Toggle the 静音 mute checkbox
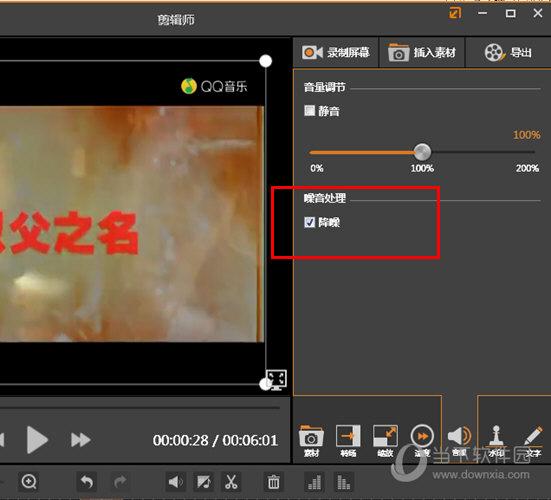The width and height of the screenshot is (551, 500). pos(310,111)
